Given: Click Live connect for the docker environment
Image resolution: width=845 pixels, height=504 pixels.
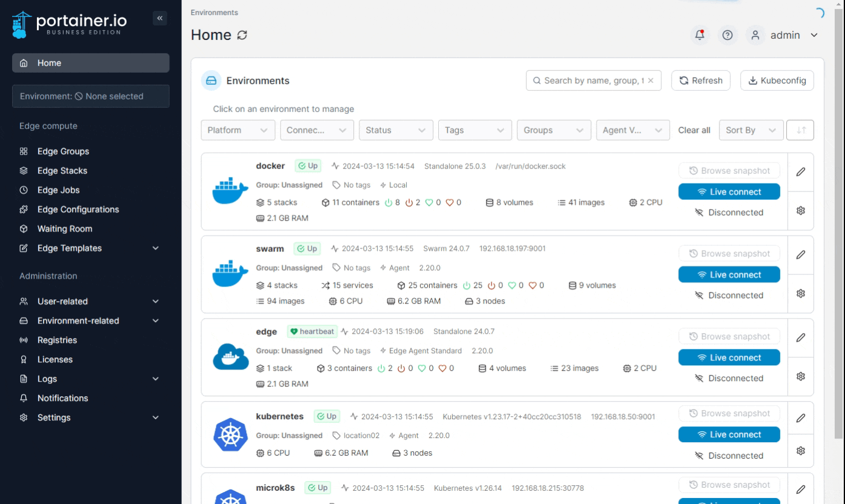Looking at the screenshot, I should 729,192.
